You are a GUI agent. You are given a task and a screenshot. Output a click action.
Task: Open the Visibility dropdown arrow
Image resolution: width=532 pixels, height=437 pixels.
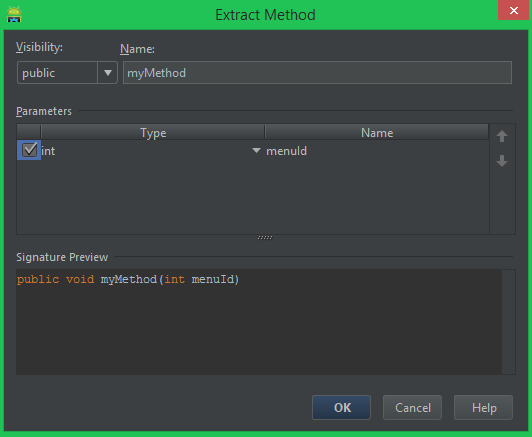pyautogui.click(x=108, y=73)
